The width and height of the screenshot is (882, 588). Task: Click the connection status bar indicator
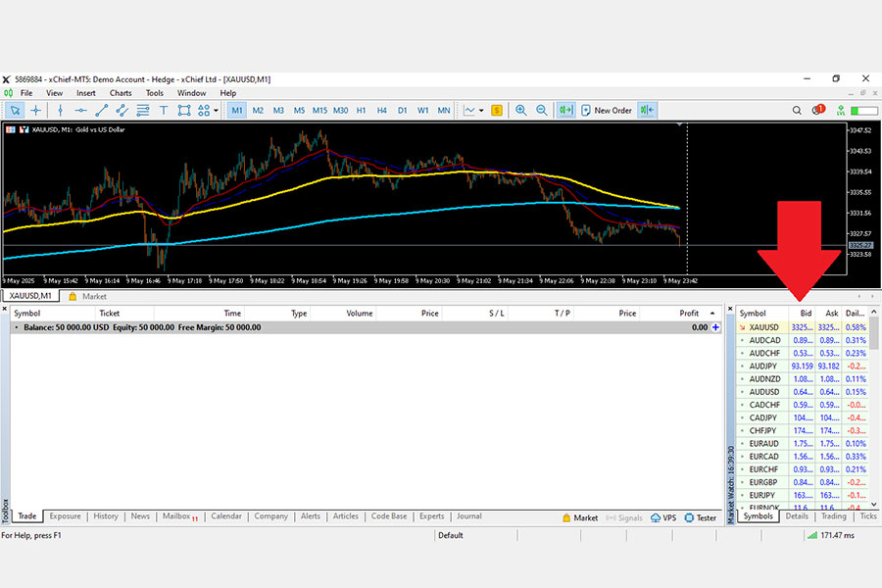point(864,111)
